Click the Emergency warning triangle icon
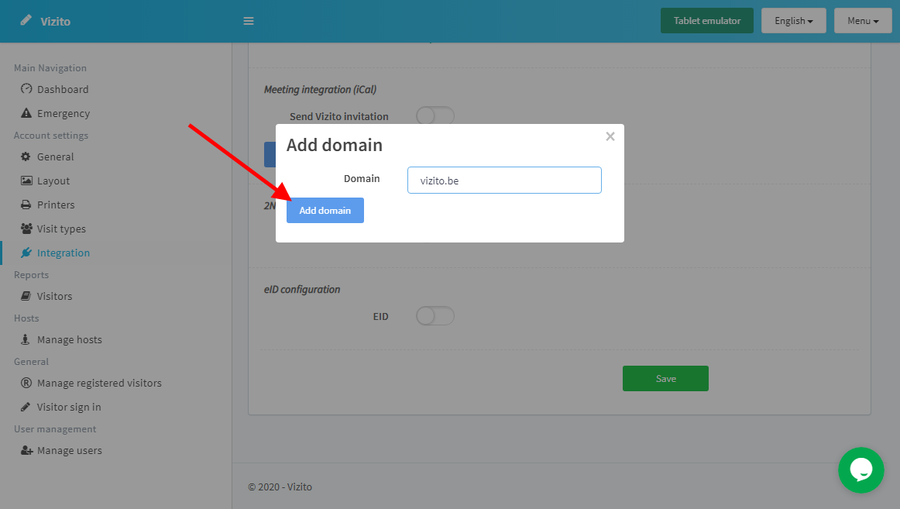The width and height of the screenshot is (900, 509). pyautogui.click(x=27, y=114)
